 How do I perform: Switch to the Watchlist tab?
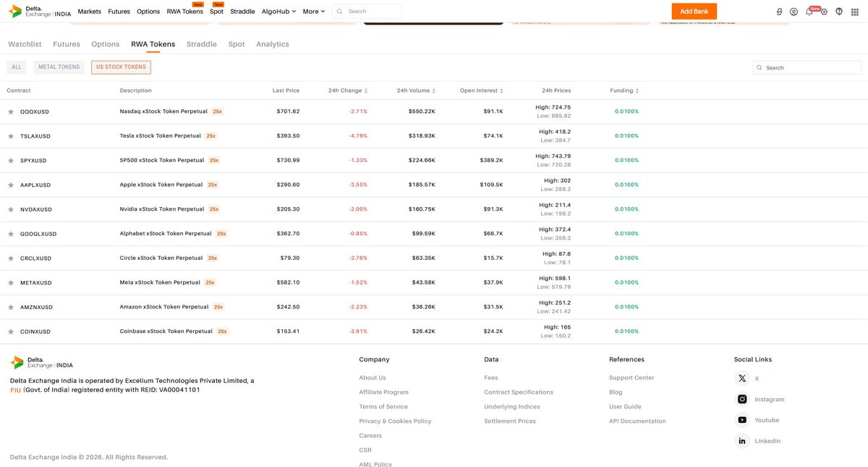point(25,44)
